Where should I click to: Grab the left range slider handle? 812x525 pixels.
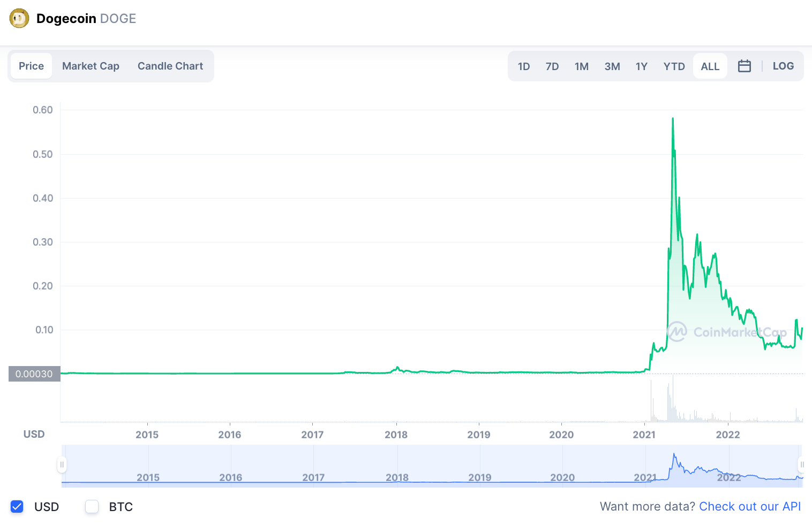(62, 465)
